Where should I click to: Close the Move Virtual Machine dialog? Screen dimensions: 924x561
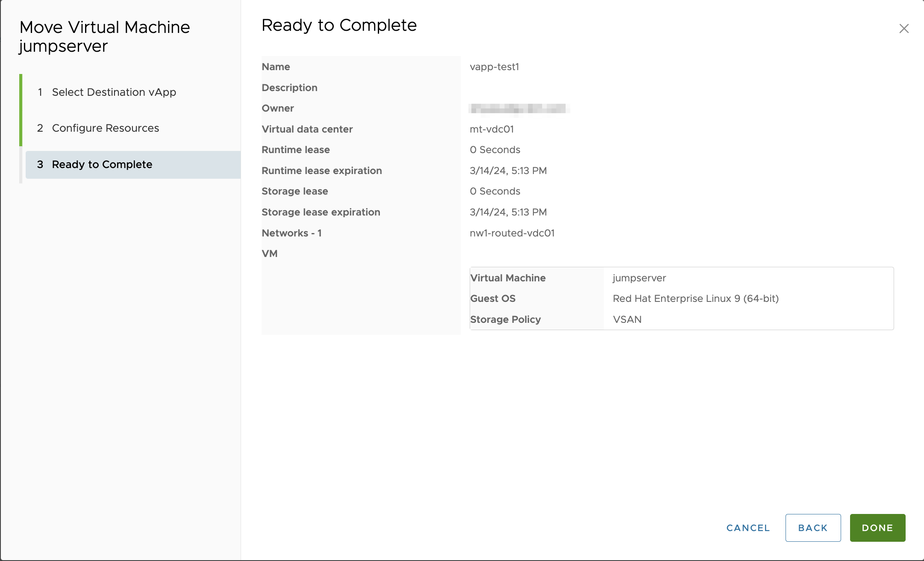[x=903, y=29]
